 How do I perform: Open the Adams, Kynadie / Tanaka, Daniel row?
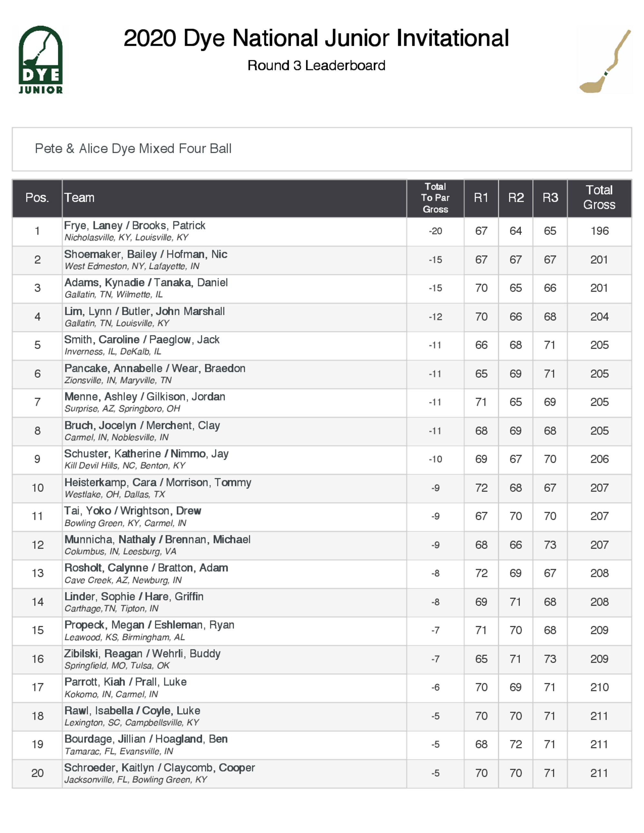click(x=146, y=283)
